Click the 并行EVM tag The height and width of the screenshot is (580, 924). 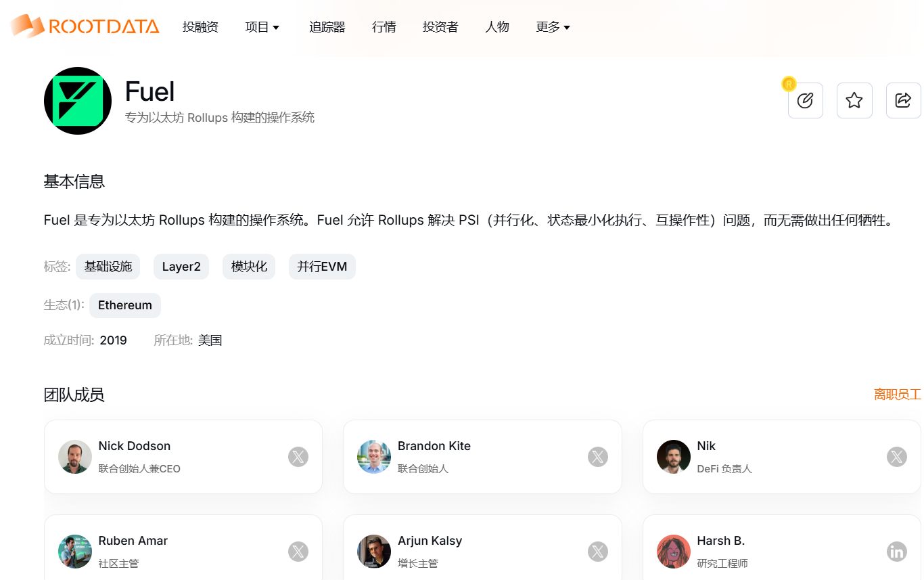click(x=322, y=267)
